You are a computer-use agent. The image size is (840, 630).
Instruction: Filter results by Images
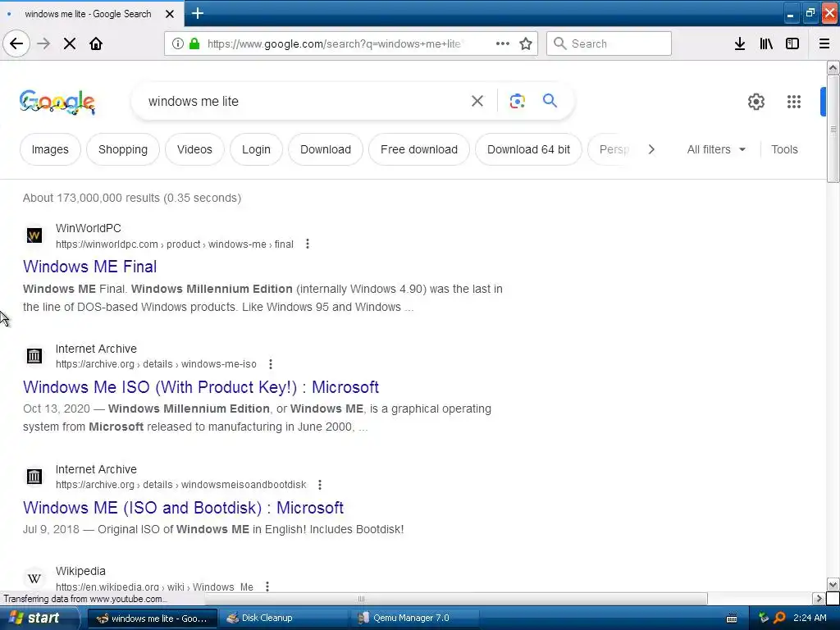click(50, 149)
